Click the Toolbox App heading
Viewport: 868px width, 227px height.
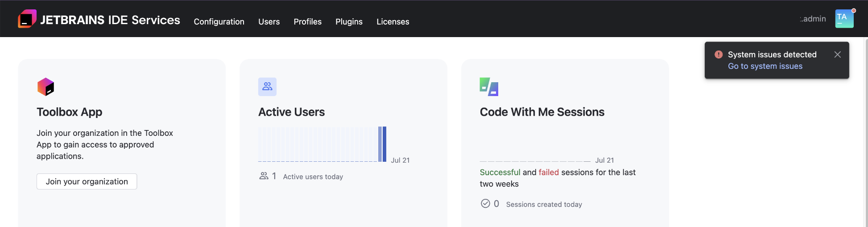(x=69, y=112)
